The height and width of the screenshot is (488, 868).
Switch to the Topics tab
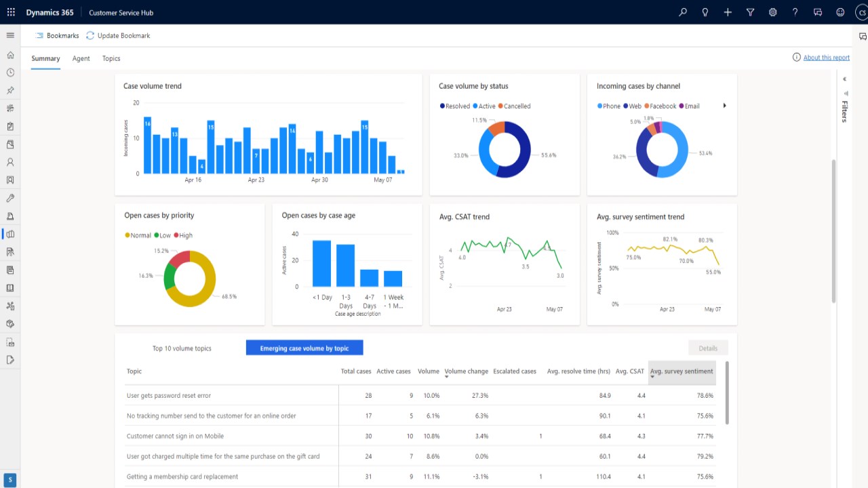tap(111, 59)
